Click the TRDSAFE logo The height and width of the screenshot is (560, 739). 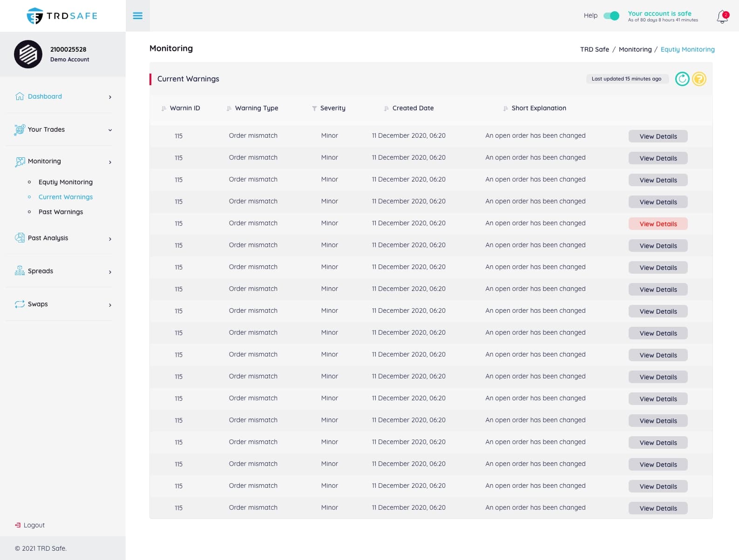tap(62, 16)
